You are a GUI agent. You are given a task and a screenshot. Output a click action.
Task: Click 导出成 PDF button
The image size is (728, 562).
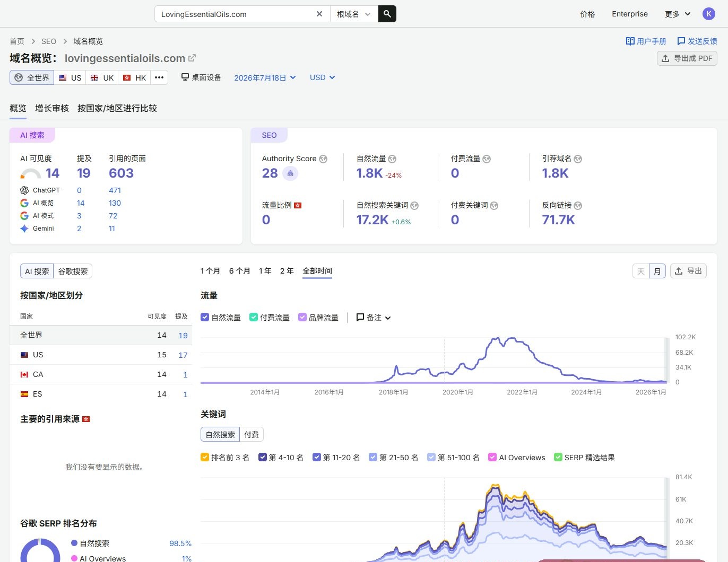(687, 58)
